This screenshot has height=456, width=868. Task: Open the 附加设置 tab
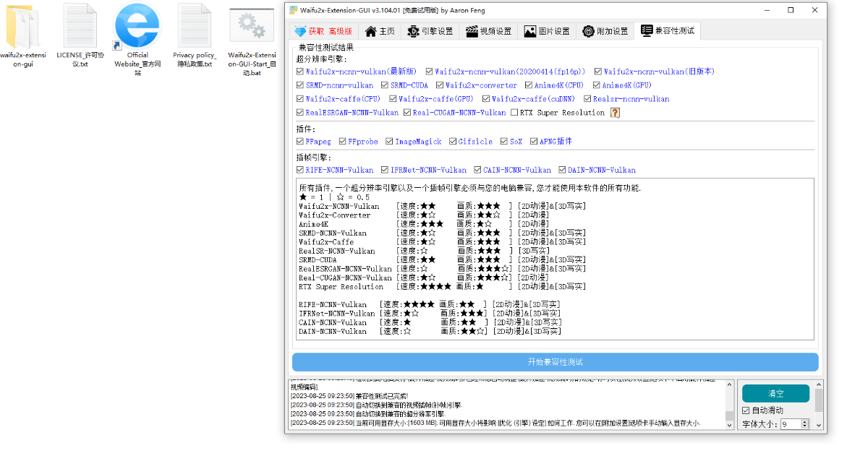point(605,31)
